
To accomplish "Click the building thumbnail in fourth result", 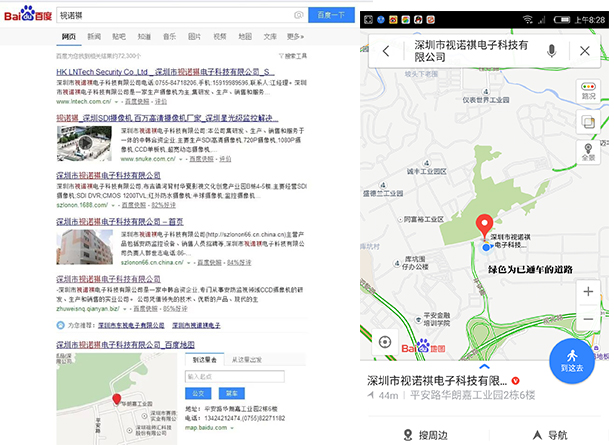I will (85, 247).
